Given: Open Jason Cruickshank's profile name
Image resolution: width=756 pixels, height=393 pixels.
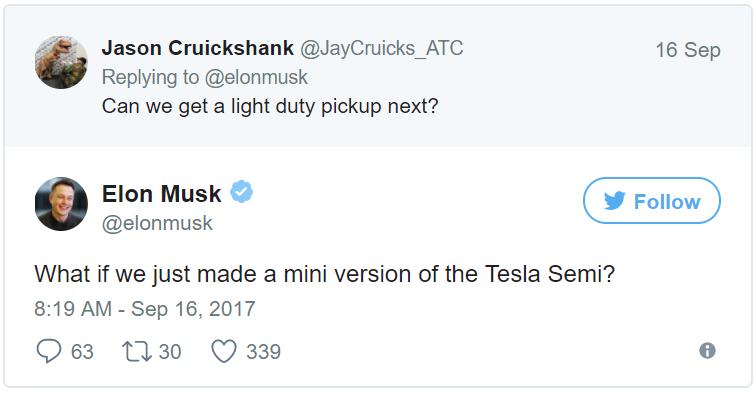Looking at the screenshot, I should point(197,48).
